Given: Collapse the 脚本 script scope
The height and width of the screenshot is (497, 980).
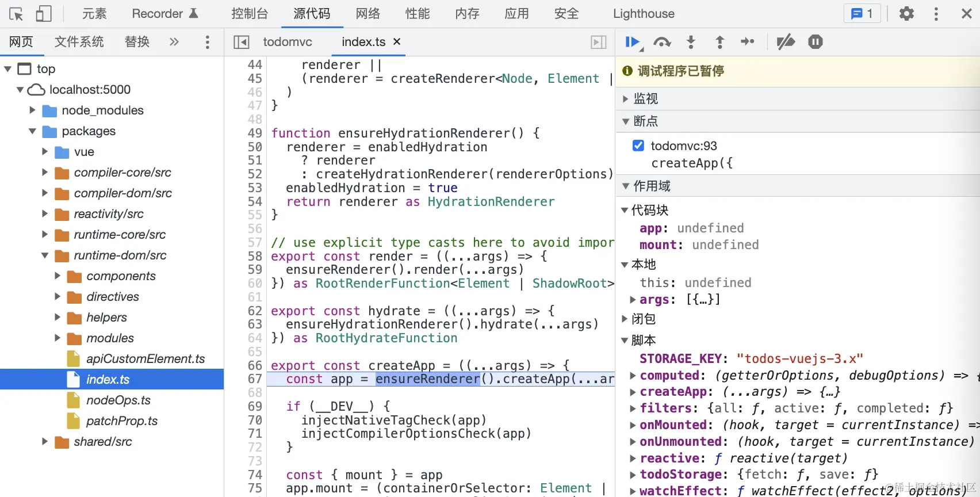Looking at the screenshot, I should tap(625, 341).
